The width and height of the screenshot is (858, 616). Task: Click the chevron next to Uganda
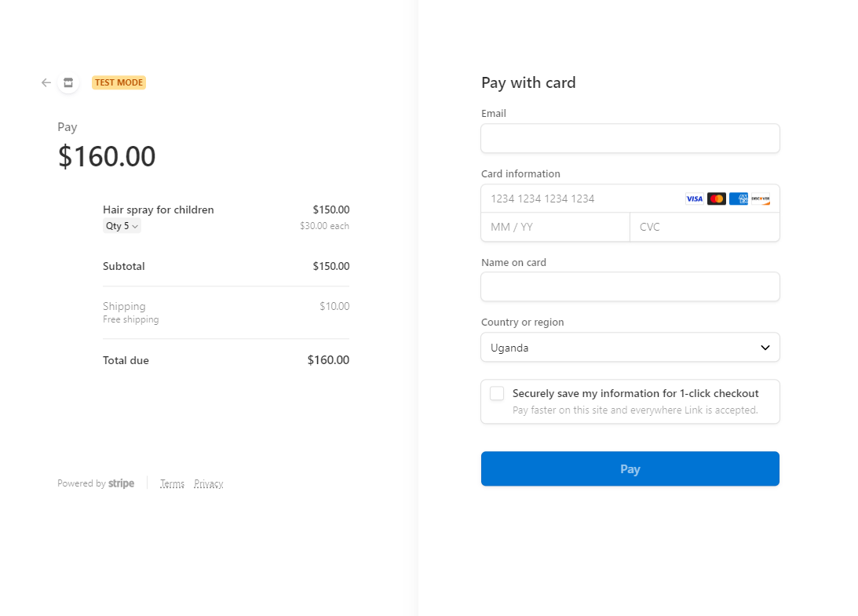click(765, 347)
